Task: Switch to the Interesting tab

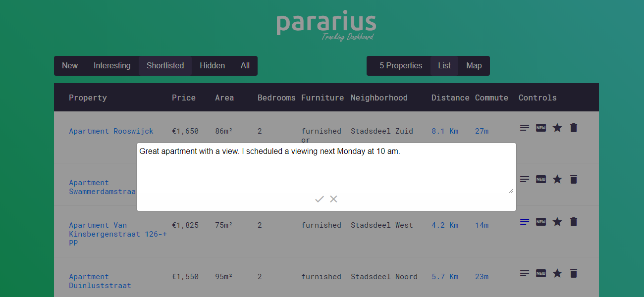Action: pyautogui.click(x=112, y=66)
